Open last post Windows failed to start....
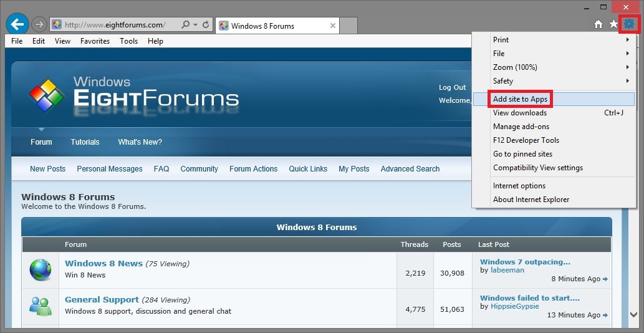This screenshot has width=644, height=333. click(x=530, y=298)
